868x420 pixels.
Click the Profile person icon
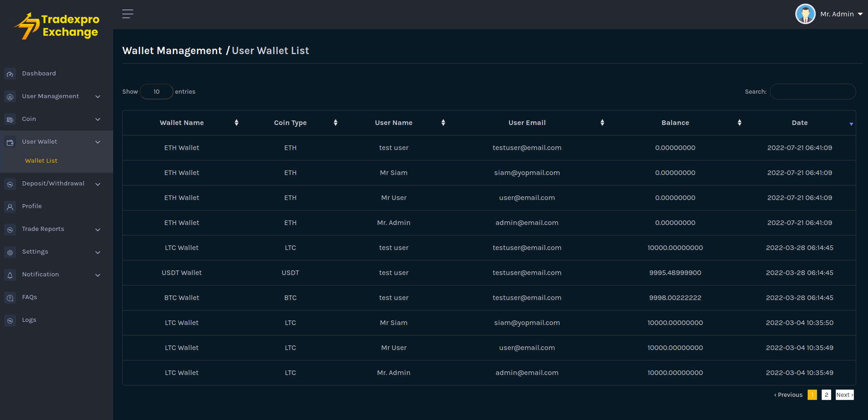[10, 206]
